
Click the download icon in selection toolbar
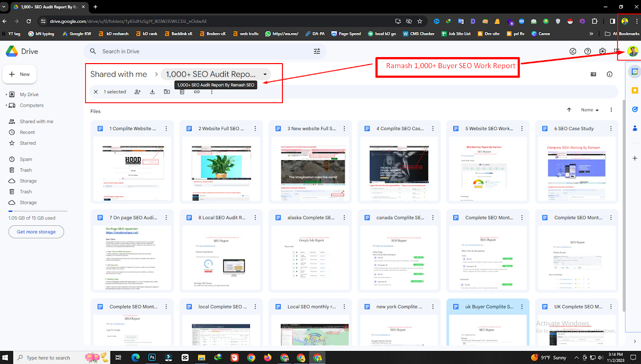pos(152,92)
